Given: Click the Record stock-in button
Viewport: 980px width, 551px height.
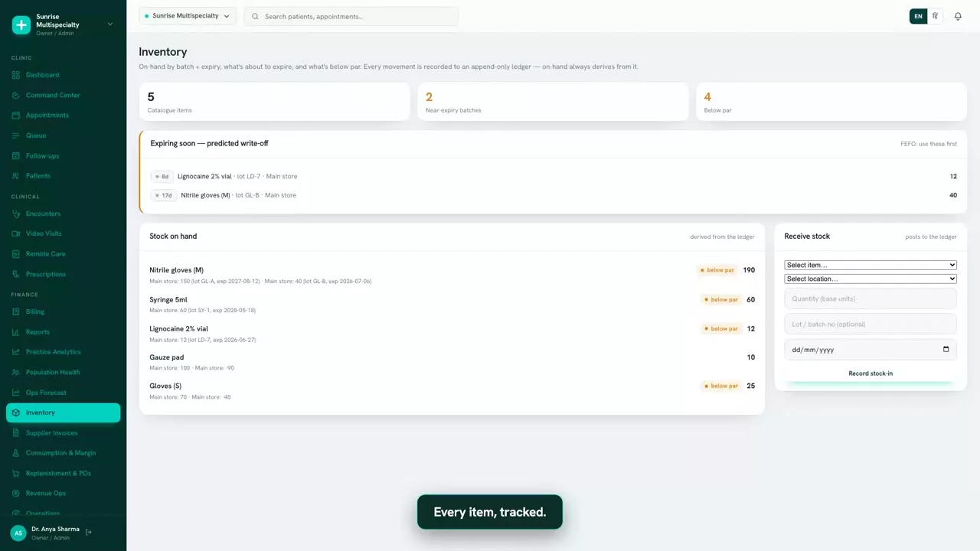Looking at the screenshot, I should tap(871, 373).
